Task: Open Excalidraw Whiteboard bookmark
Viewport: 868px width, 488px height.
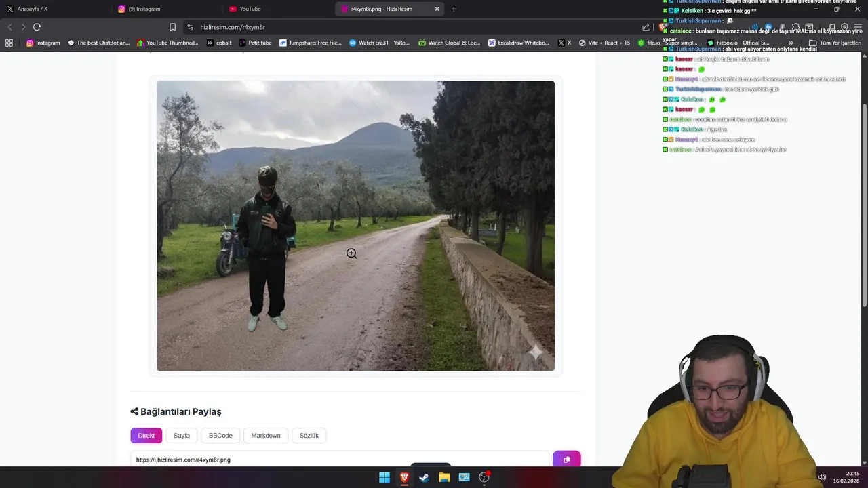Action: click(x=519, y=43)
